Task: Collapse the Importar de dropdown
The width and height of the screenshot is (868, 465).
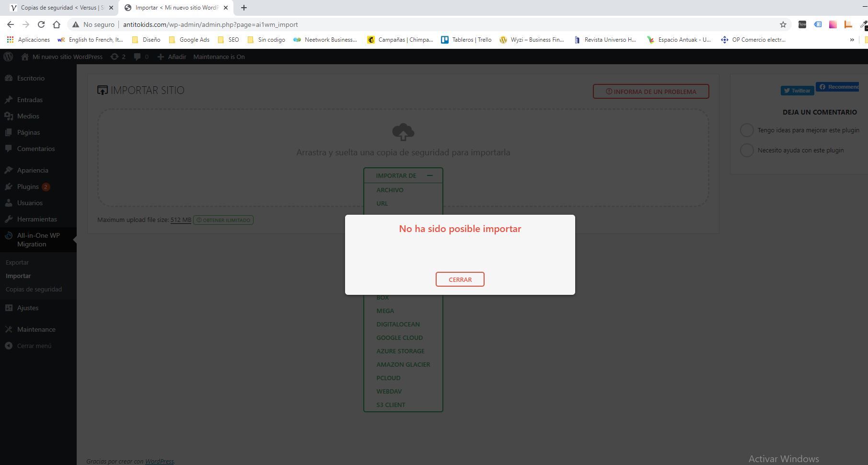Action: [403, 175]
